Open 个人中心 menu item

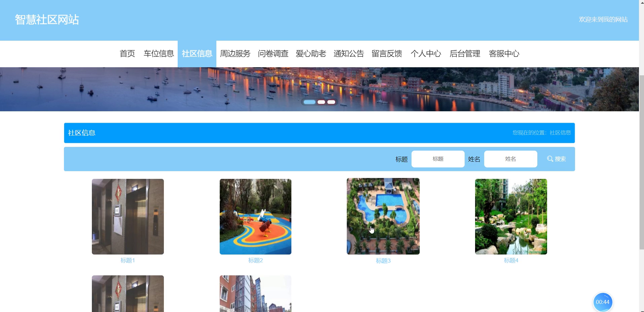point(426,54)
